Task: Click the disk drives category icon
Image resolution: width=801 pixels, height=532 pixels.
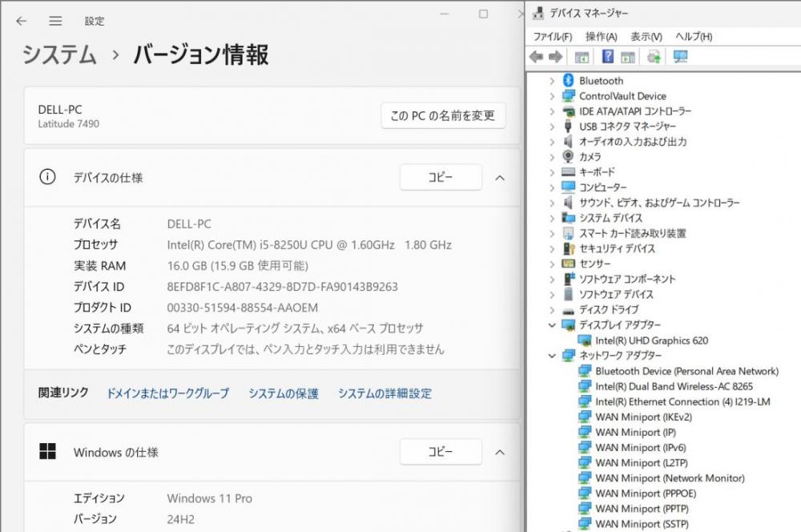Action: coord(568,310)
